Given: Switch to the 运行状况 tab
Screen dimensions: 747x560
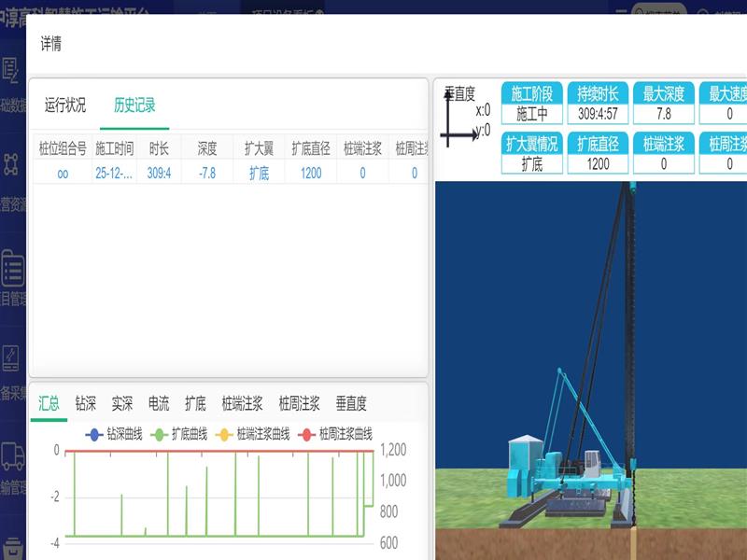Looking at the screenshot, I should click(x=65, y=105).
